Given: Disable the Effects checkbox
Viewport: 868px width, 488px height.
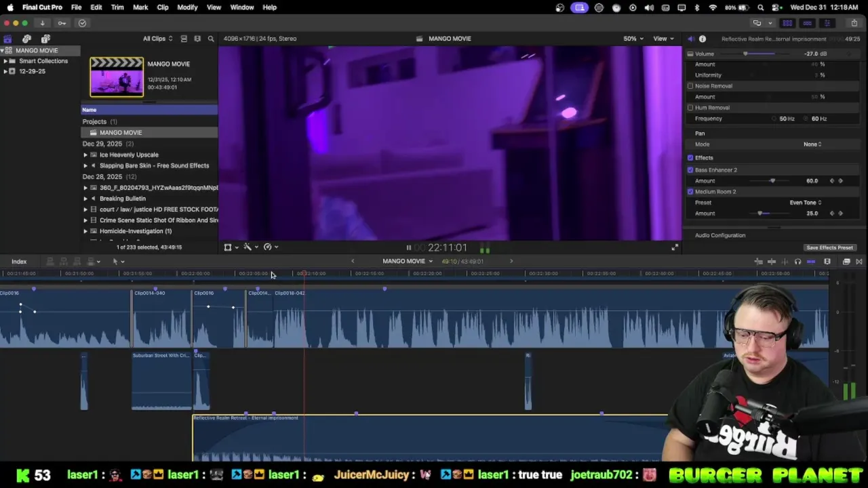Looking at the screenshot, I should pos(690,158).
